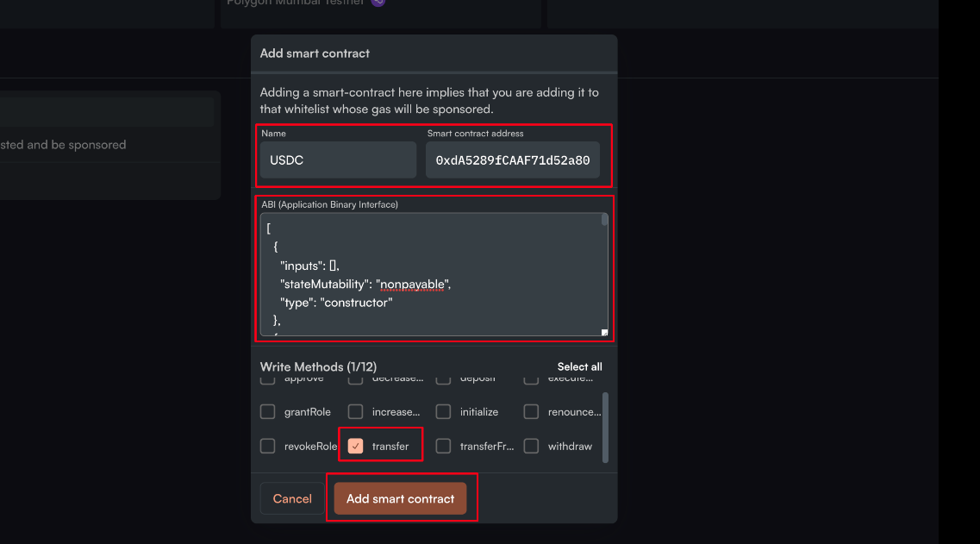Focus the Name field containing USDC
980x544 pixels.
click(x=338, y=160)
